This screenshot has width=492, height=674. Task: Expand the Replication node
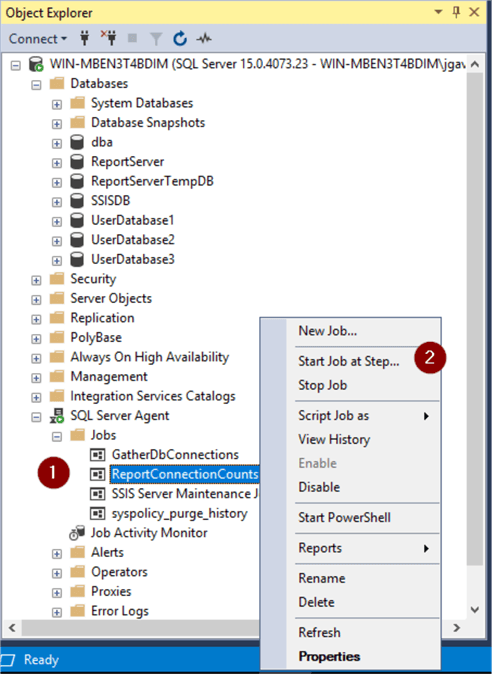point(37,319)
